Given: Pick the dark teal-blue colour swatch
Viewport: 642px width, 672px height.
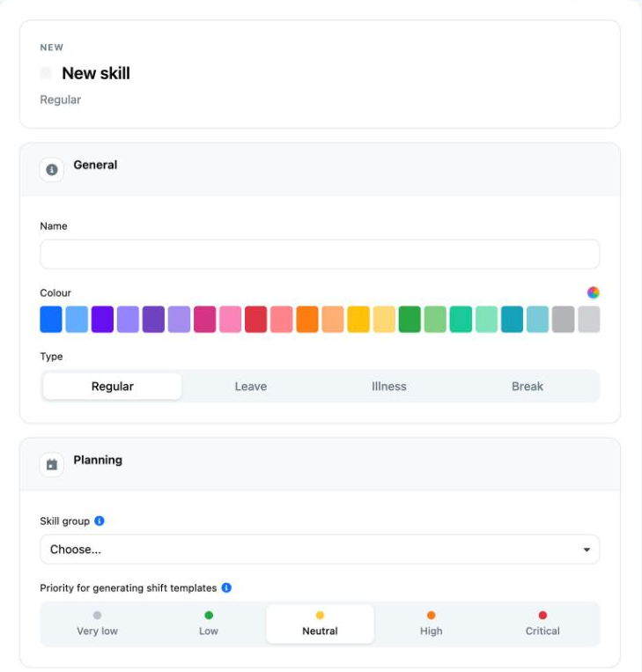Looking at the screenshot, I should click(x=513, y=320).
